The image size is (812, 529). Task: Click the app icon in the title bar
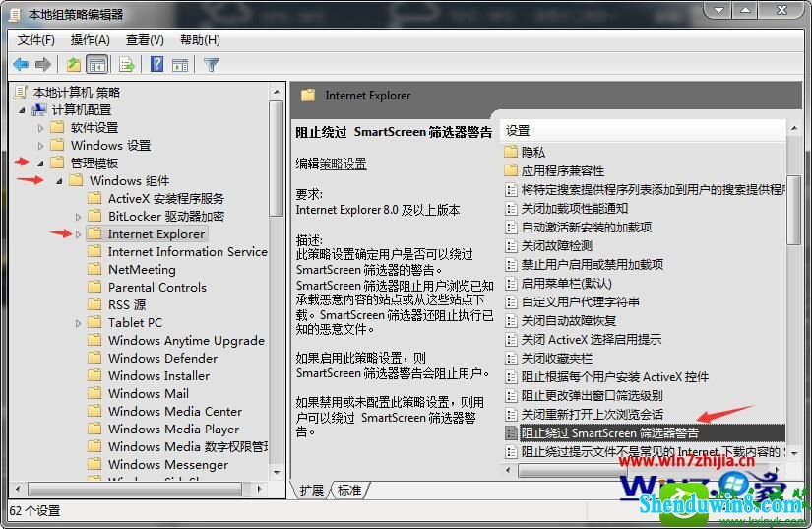15,15
